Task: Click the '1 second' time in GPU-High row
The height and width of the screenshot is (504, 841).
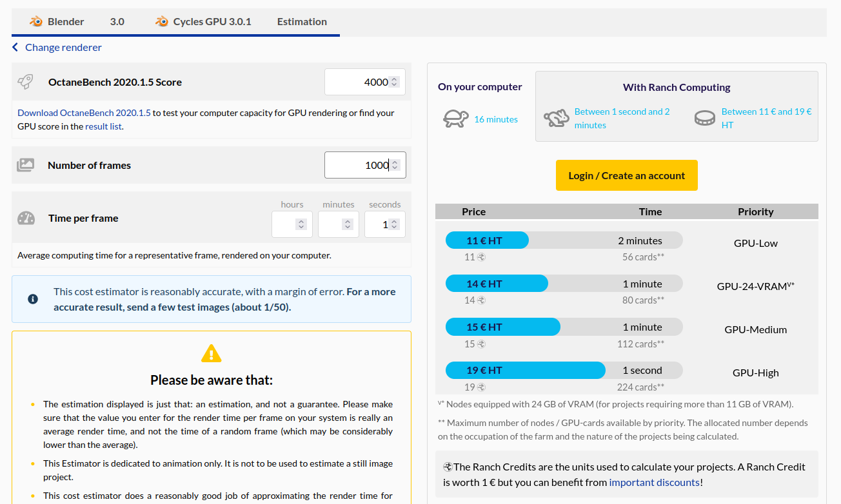Action: 642,370
